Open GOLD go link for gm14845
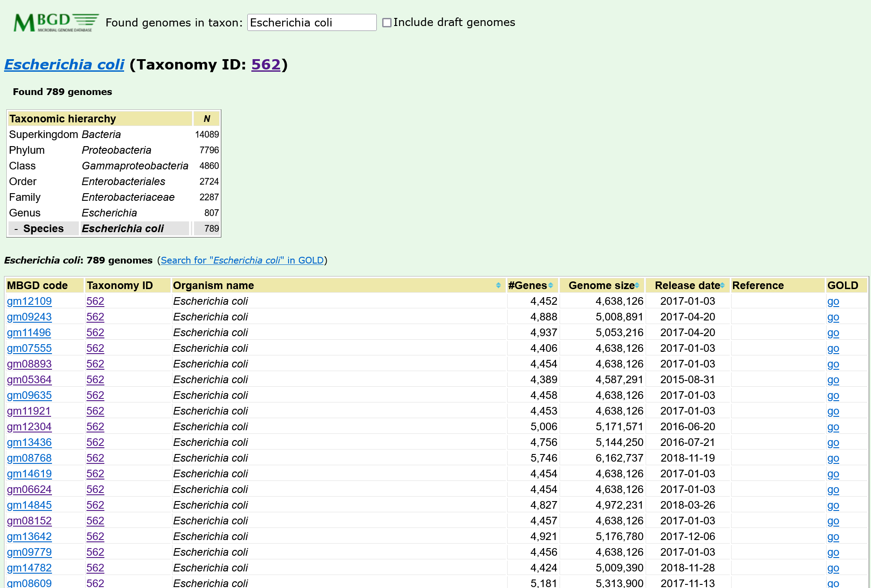This screenshot has height=588, width=871. point(833,505)
